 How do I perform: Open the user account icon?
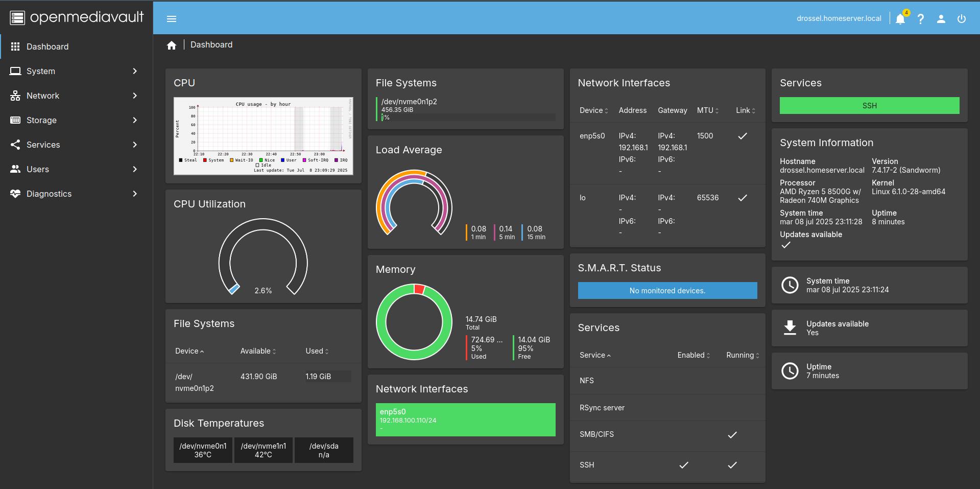tap(941, 19)
